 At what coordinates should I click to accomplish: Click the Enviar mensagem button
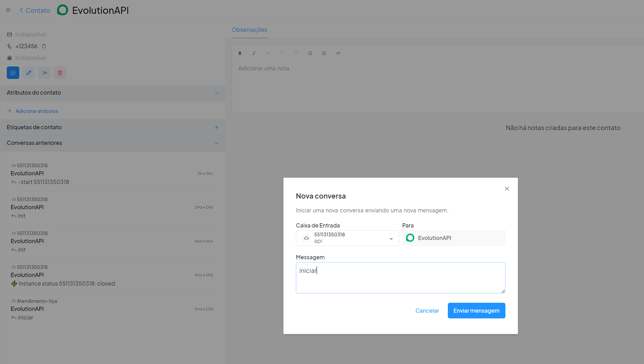point(476,311)
